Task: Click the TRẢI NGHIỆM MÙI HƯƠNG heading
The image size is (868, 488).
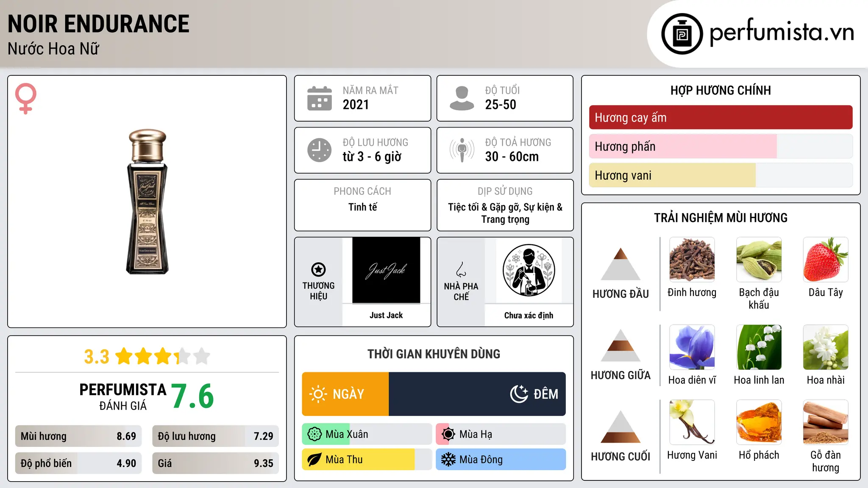Action: point(721,218)
